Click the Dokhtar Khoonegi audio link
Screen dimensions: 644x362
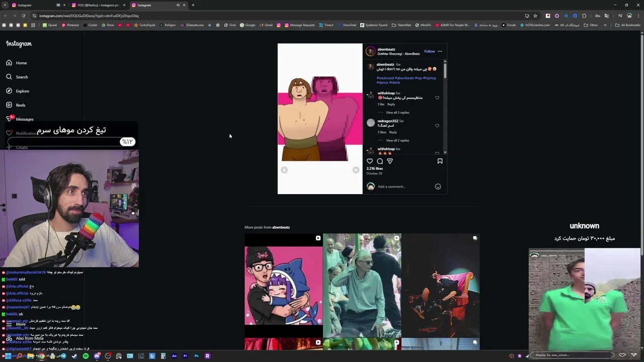pyautogui.click(x=398, y=54)
